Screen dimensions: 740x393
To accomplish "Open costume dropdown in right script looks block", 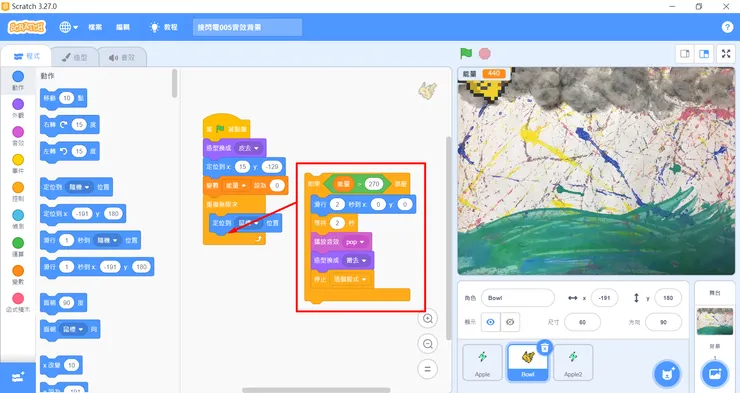I will click(x=356, y=260).
